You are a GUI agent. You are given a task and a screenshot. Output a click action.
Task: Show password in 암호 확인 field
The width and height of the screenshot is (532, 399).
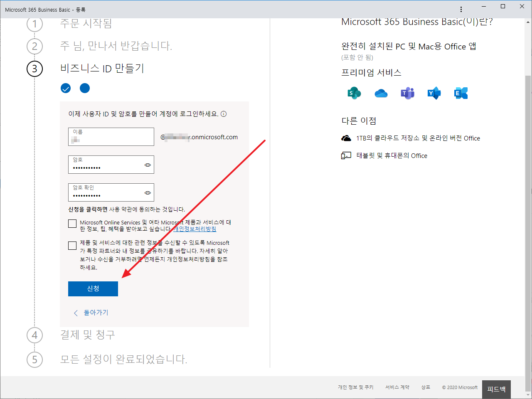(148, 193)
